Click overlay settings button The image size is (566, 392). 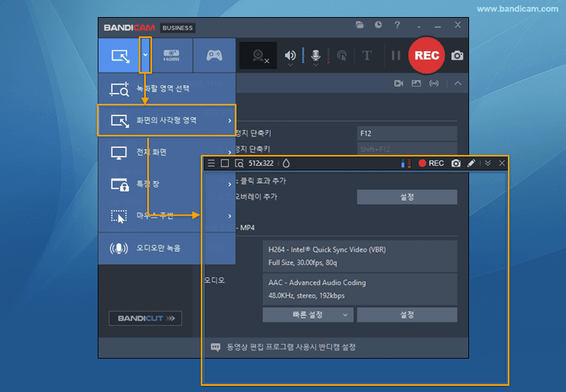(407, 197)
